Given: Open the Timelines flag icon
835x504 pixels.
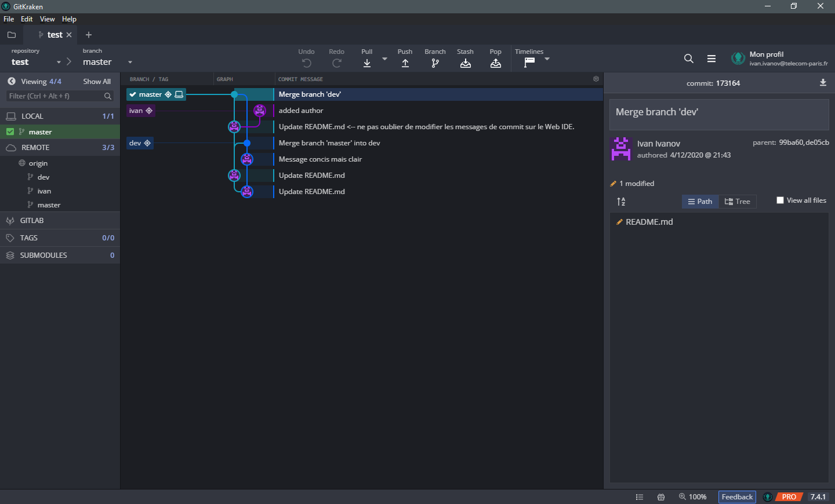Looking at the screenshot, I should click(529, 63).
